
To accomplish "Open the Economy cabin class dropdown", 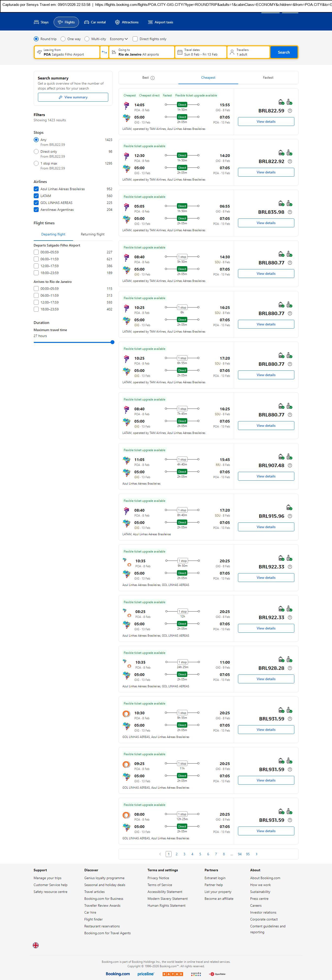I will click(119, 39).
